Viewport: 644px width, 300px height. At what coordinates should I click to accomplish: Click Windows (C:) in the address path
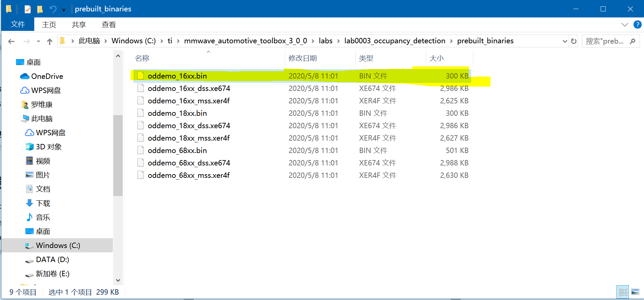pyautogui.click(x=134, y=41)
